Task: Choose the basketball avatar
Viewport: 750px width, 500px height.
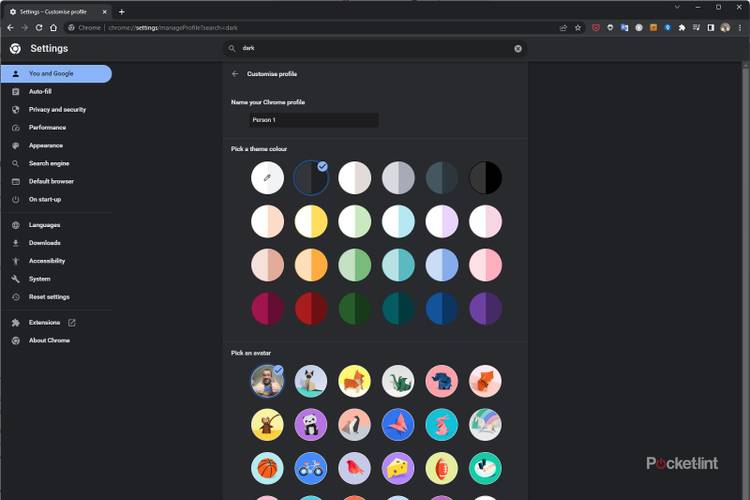Action: tap(267, 468)
